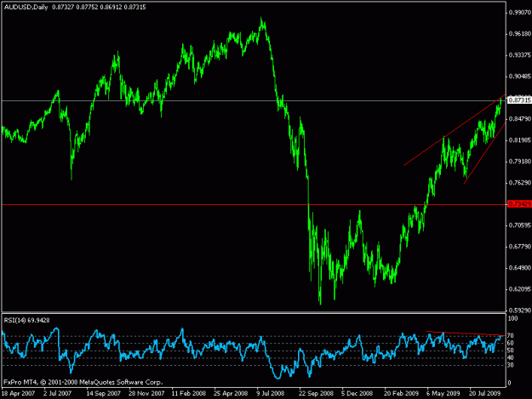Click the 25 Apr 2008 date label
Viewport: 532px width, 399px height.
[x=231, y=394]
